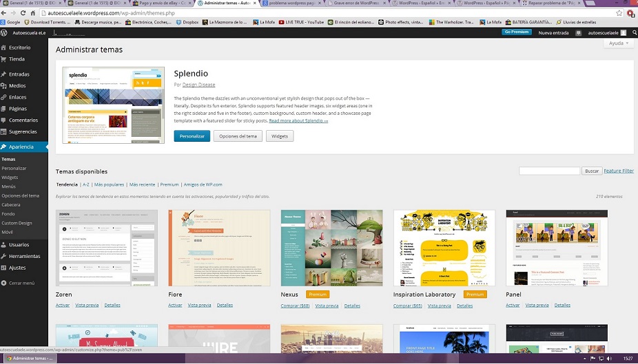
Task: Activate the Zoren theme
Action: click(63, 305)
